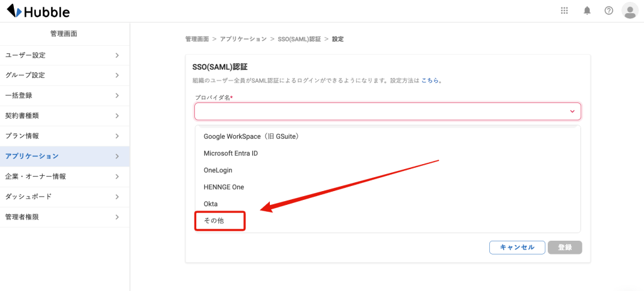Expand the プラン情報 chevron
This screenshot has height=291, width=644.
(117, 136)
